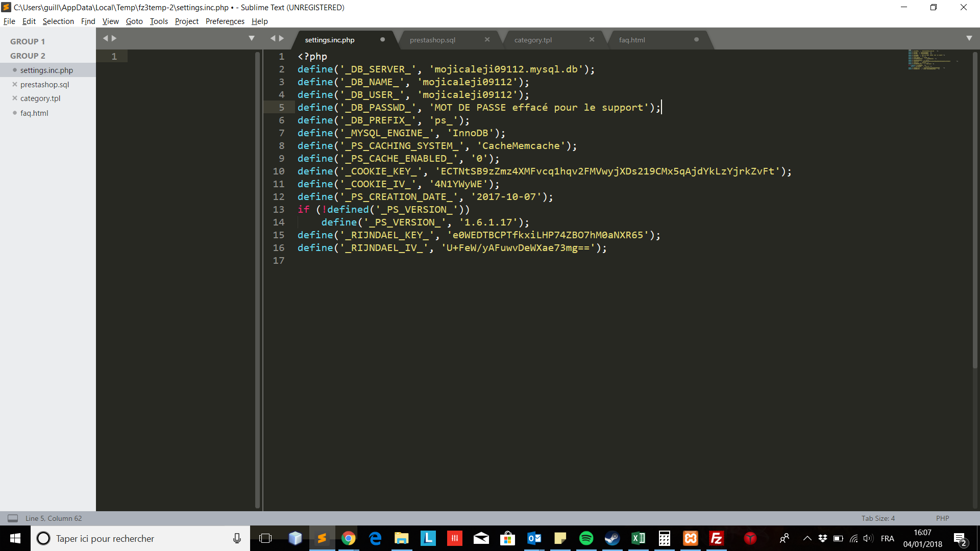
Task: Click unsaved dot beside faq.html in sidebar
Action: 15,113
